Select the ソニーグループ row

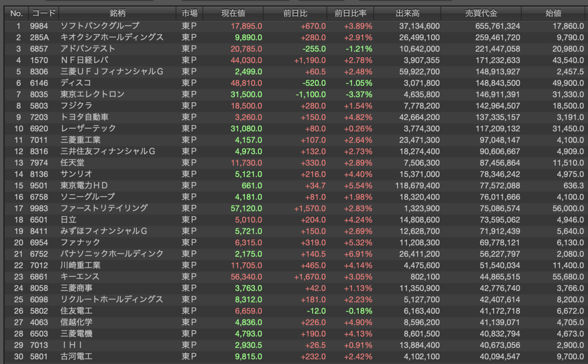pyautogui.click(x=294, y=197)
